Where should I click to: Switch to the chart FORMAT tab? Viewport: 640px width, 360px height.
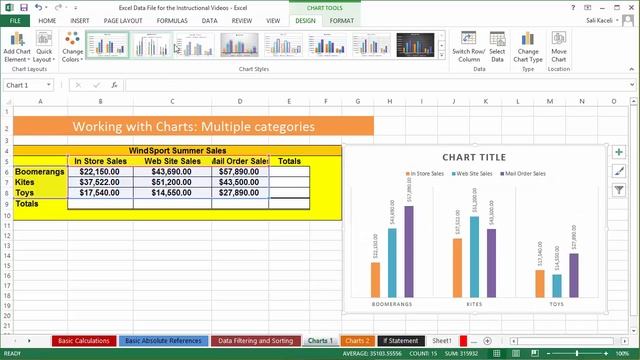(x=342, y=21)
